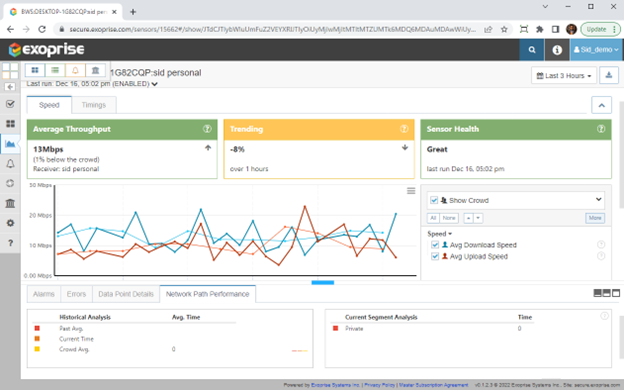
Task: Click the up arrow series button
Action: click(x=468, y=218)
